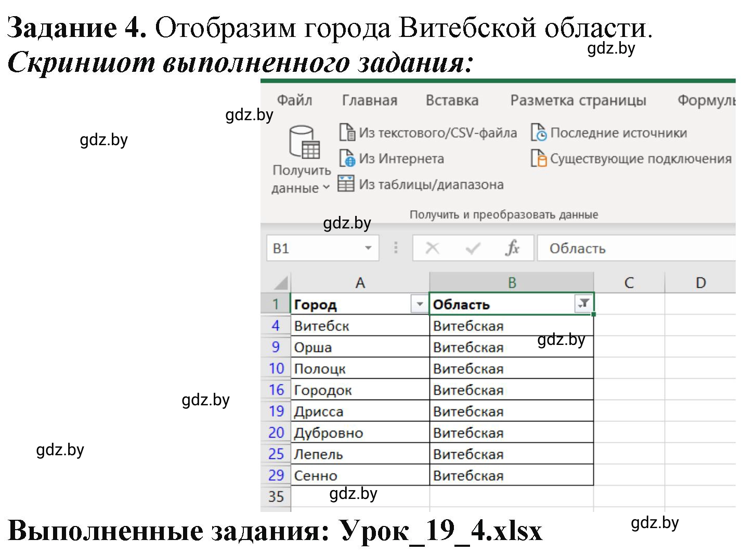The width and height of the screenshot is (756, 552).
Task: Open the Формулы tab
Action: click(706, 100)
